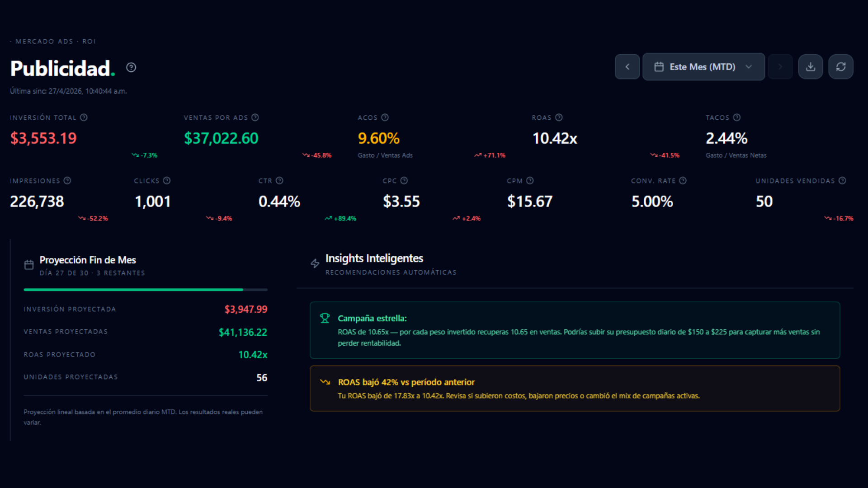Click the Conv. Rate info icon

683,181
